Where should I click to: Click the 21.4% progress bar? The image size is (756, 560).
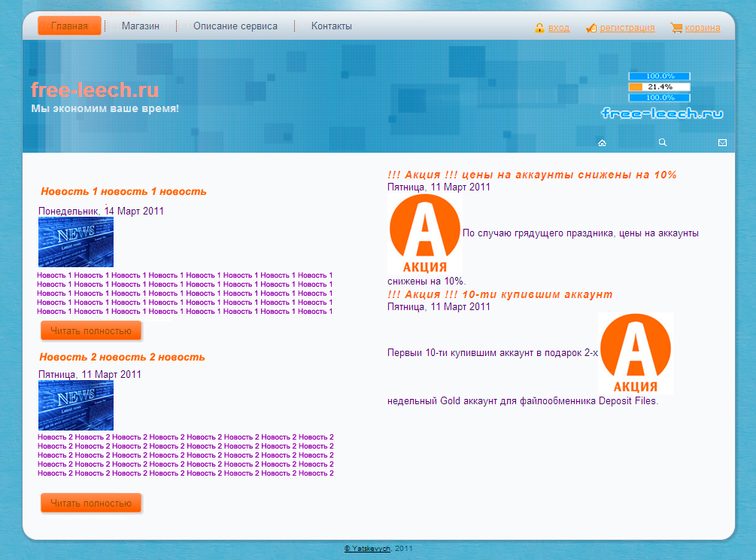coord(659,87)
